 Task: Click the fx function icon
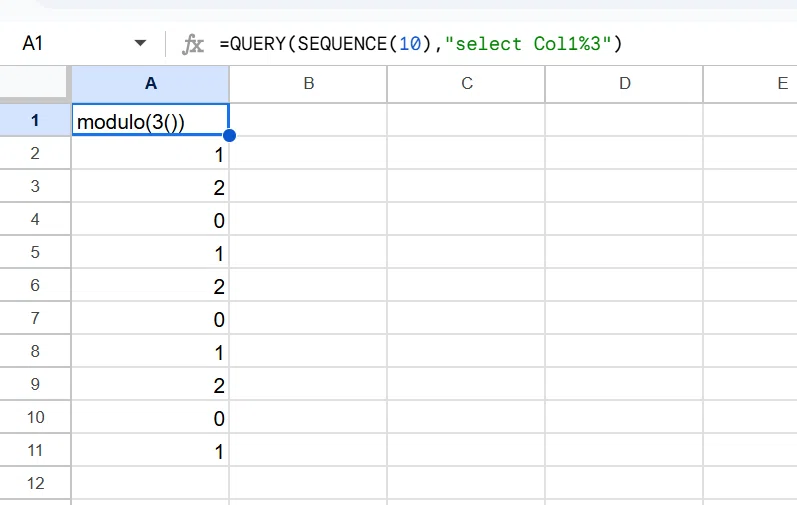click(193, 44)
